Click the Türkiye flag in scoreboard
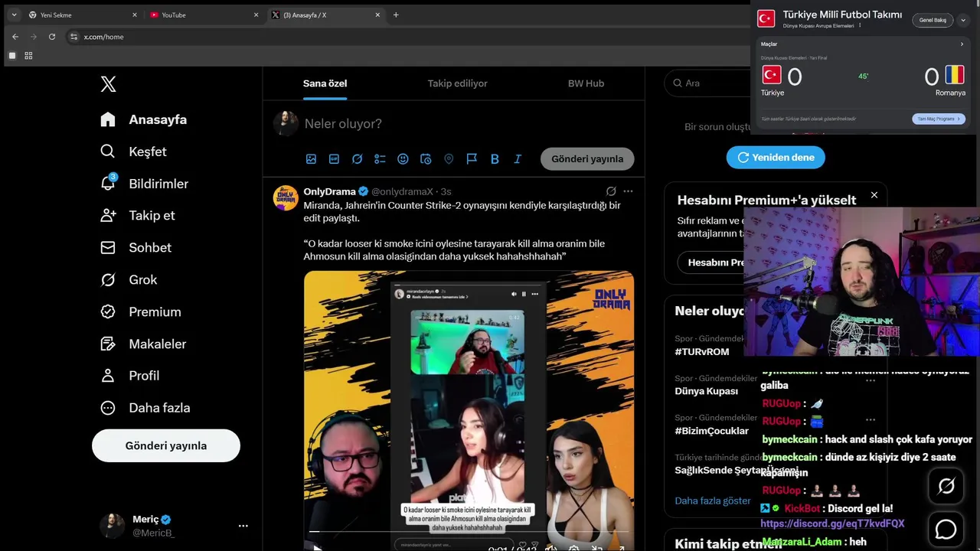 pyautogui.click(x=772, y=74)
